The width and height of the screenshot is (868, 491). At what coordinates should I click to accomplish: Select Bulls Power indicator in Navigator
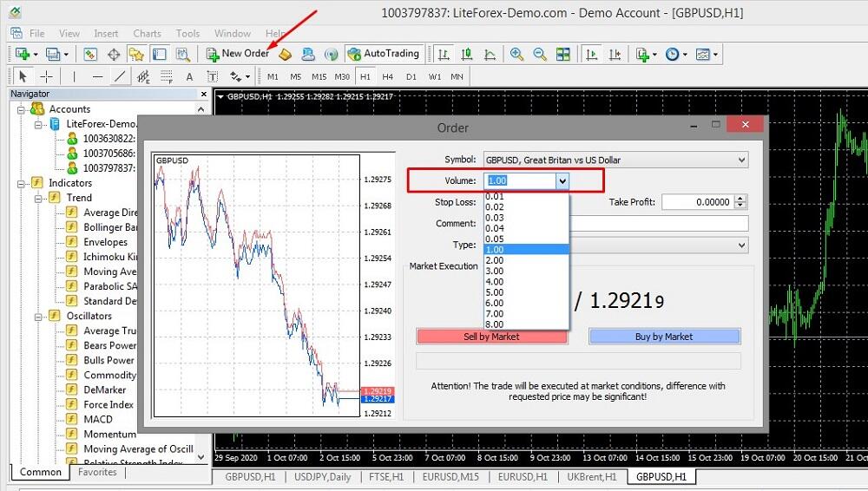109,360
